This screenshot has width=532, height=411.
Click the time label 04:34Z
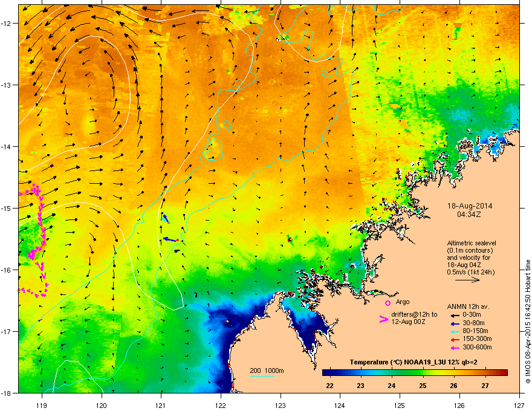coord(469,215)
